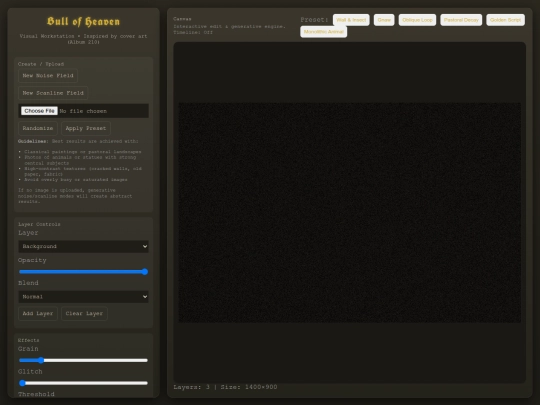Select the Wall & Insect preset
Viewport: 540px width, 405px height.
pyautogui.click(x=351, y=20)
